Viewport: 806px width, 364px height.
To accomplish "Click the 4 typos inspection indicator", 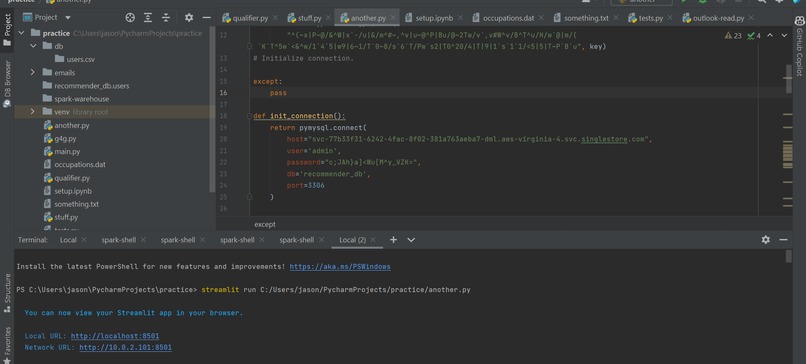I will [754, 35].
